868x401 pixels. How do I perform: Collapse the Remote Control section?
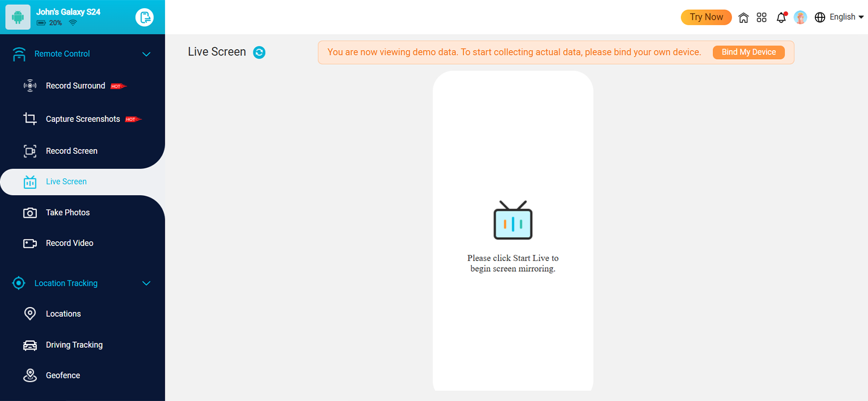pos(146,54)
